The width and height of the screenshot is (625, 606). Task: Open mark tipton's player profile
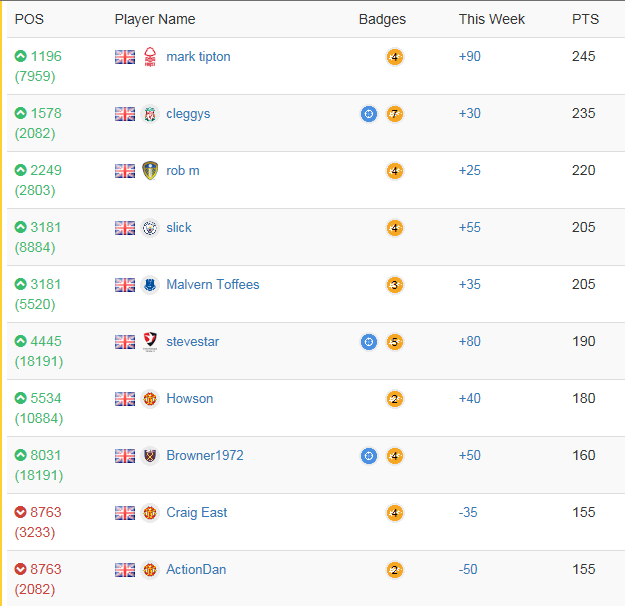coord(198,57)
